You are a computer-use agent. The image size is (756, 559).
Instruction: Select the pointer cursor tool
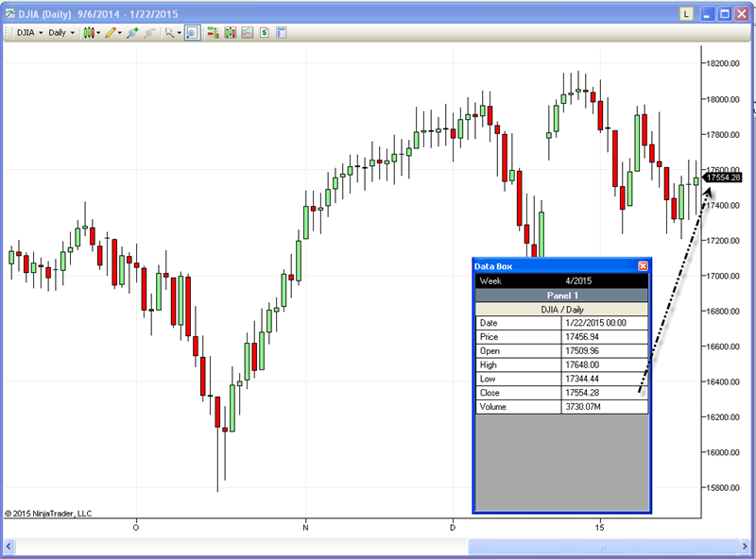(x=170, y=33)
